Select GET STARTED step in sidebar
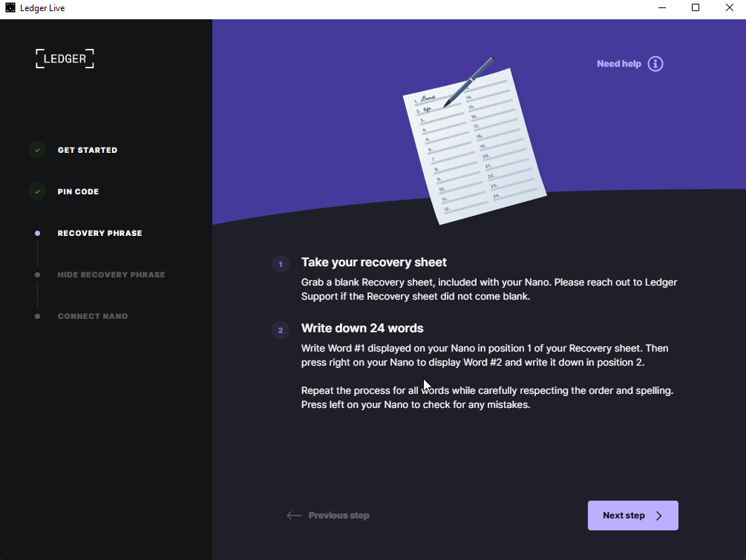Image resolution: width=746 pixels, height=560 pixels. [88, 150]
